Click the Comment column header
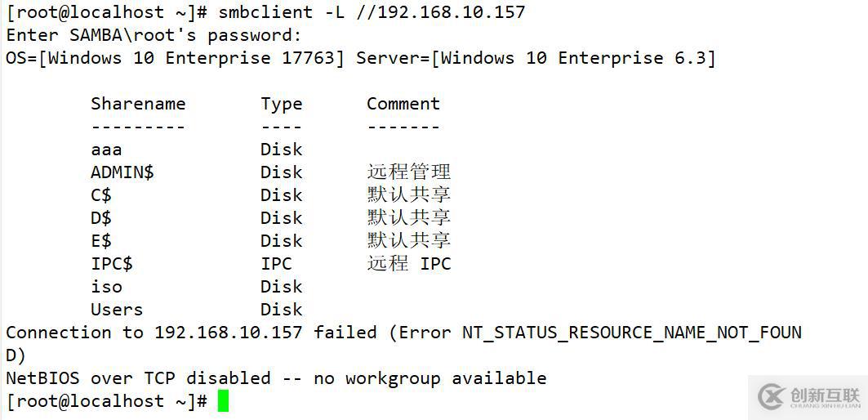 403,104
